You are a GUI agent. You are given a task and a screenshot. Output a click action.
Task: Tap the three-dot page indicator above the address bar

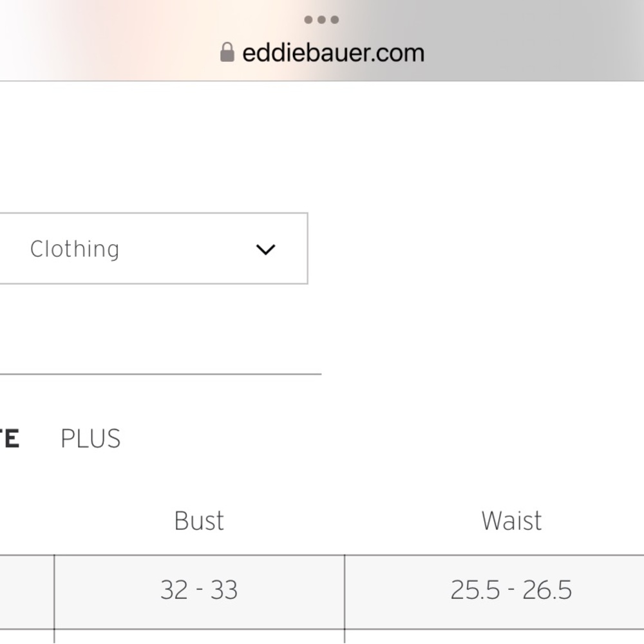(320, 19)
